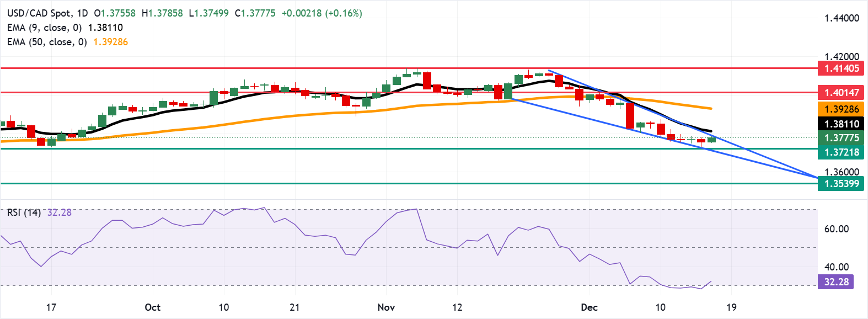Select the EMA 50 indicator legend

tap(67, 42)
